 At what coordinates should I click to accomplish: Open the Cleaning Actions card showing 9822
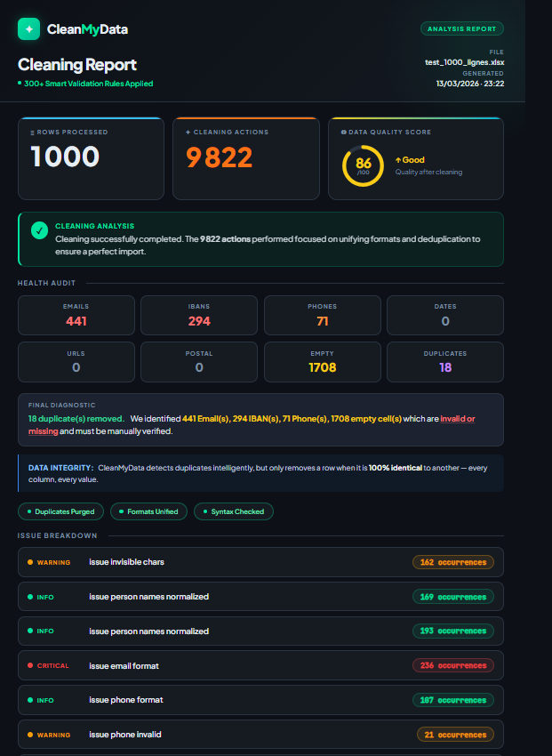[246, 158]
